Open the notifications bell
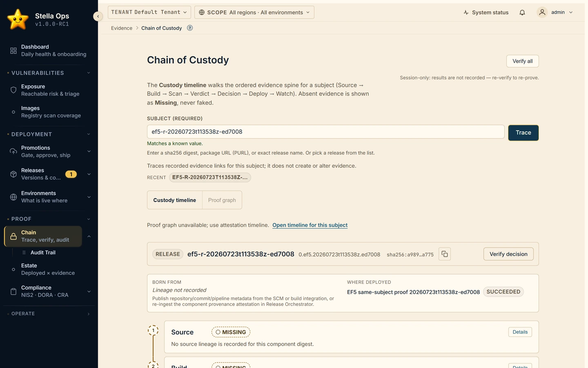This screenshot has width=588, height=368. click(522, 12)
